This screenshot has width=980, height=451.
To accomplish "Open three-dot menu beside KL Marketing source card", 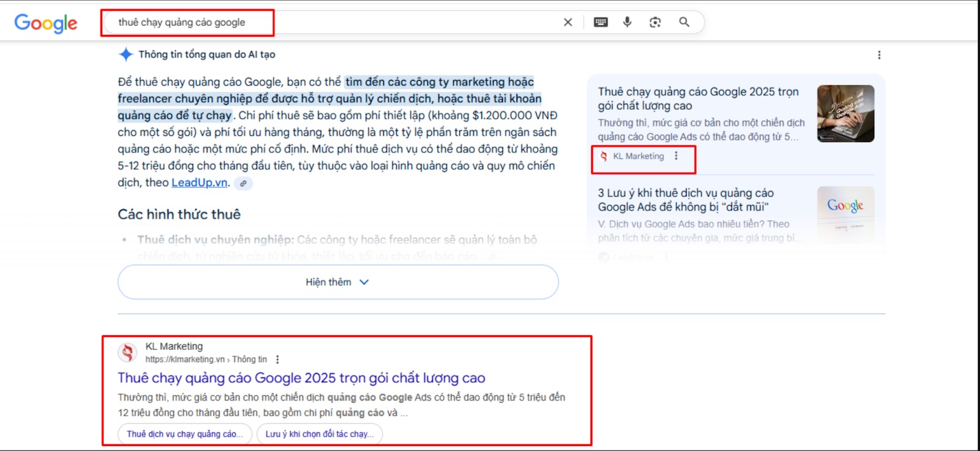I will point(676,156).
